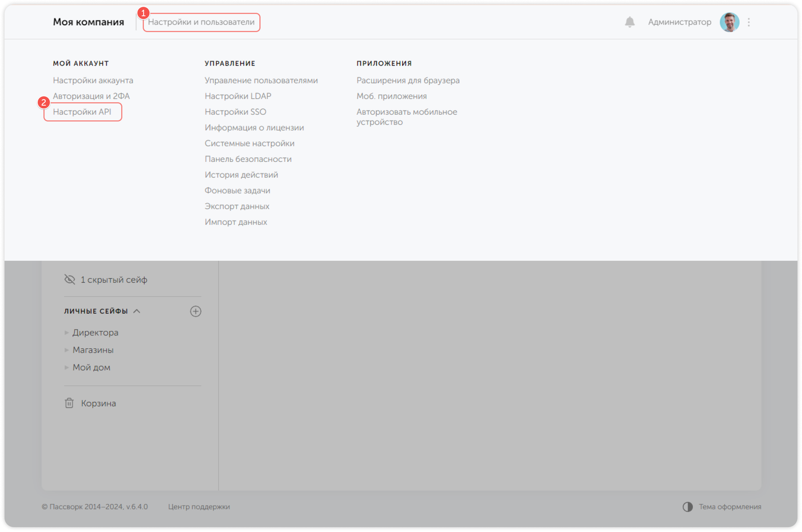Show the hidden safe via eye icon
Image resolution: width=802 pixels, height=532 pixels.
coord(69,279)
